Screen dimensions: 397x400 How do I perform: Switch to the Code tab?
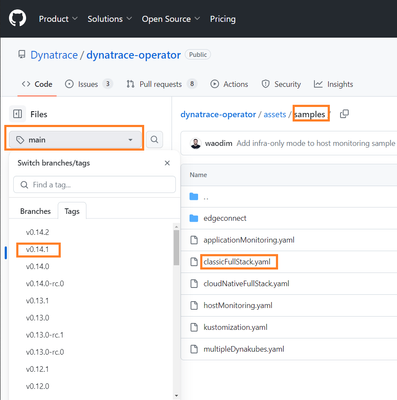[37, 84]
